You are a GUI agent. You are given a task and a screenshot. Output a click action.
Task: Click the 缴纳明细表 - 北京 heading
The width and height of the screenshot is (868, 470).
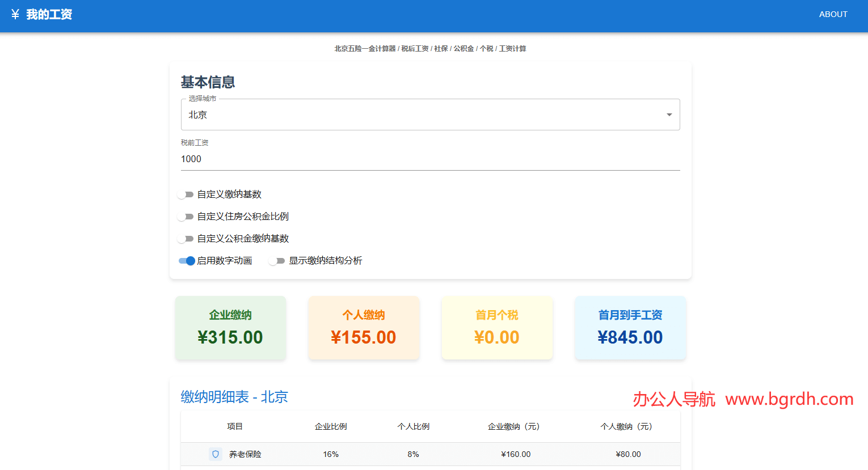(x=234, y=397)
